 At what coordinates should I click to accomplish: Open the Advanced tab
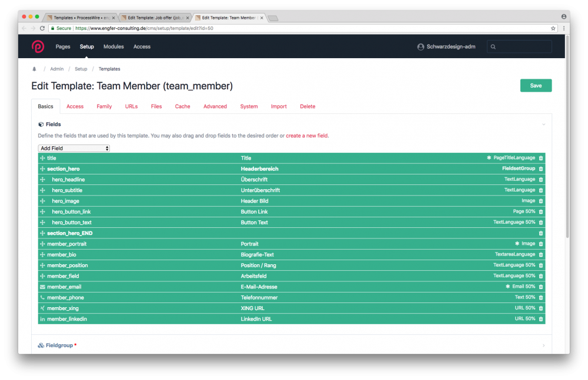(215, 106)
